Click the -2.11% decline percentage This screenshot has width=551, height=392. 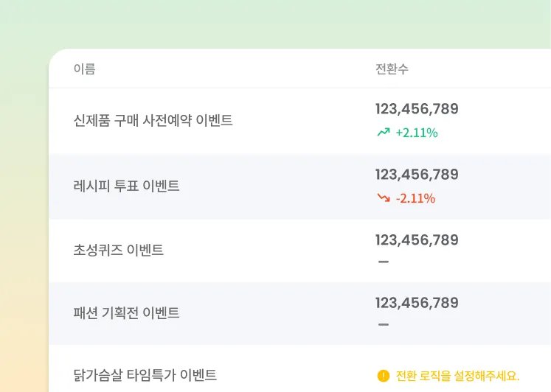[x=416, y=198]
